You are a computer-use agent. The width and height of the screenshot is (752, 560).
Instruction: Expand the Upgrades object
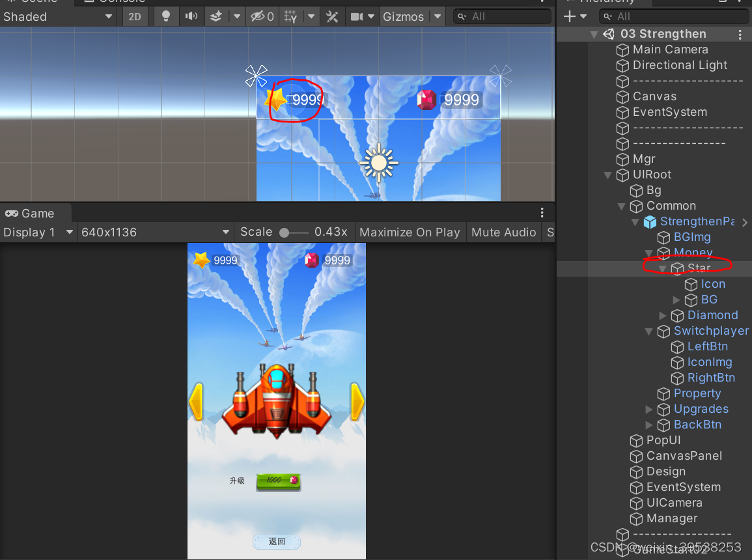pos(648,410)
